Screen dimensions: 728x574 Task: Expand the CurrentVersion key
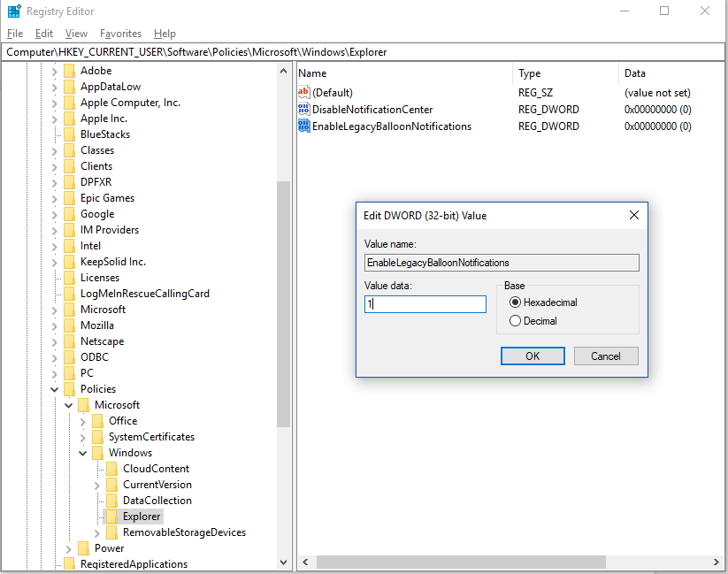97,486
